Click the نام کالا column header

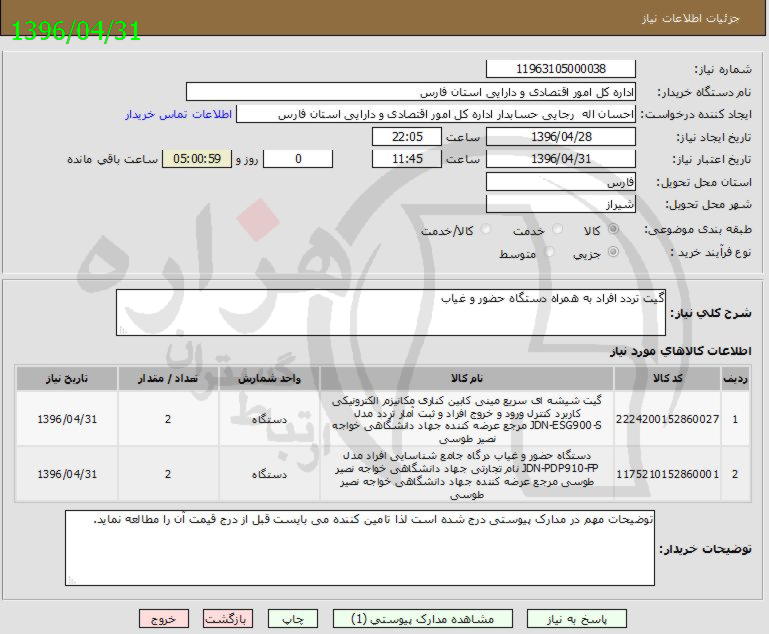click(467, 378)
